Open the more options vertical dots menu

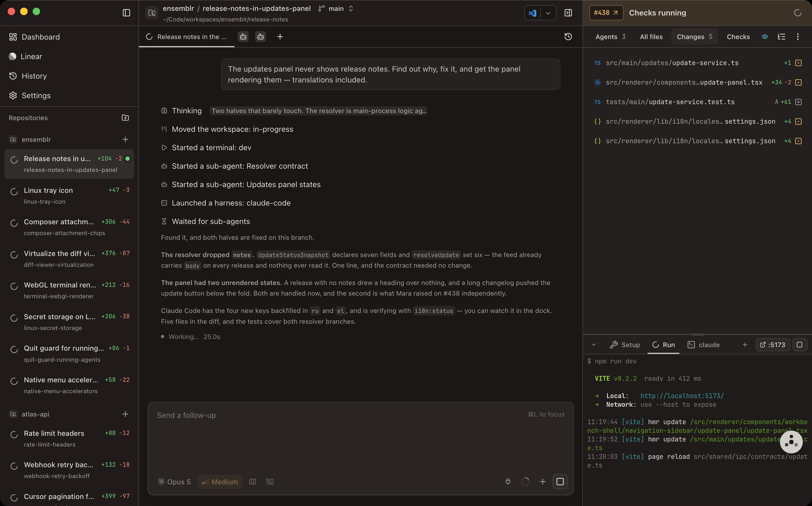[798, 37]
